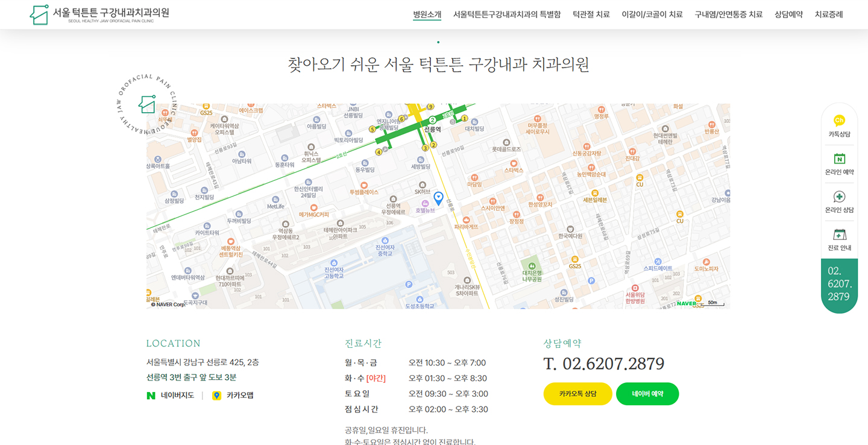
Task: Open the online consultation chat bubble icon
Action: click(839, 197)
